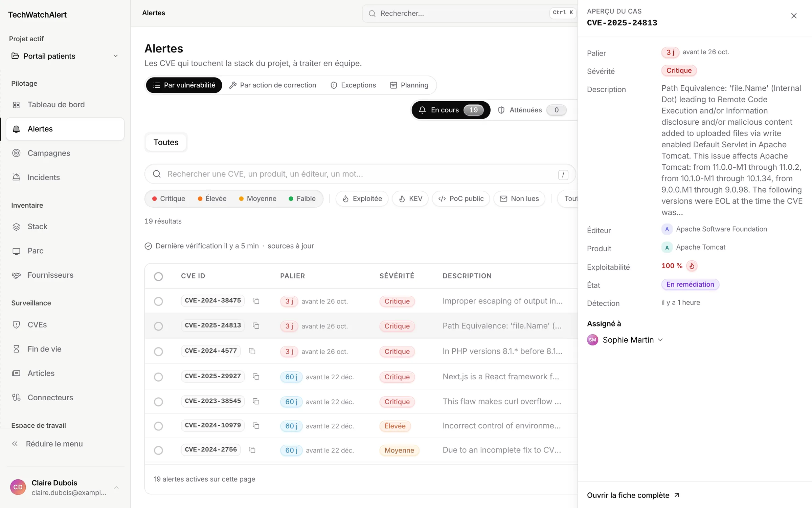Click Apache Software Foundation editor entry
Image resolution: width=812 pixels, height=508 pixels.
click(x=714, y=229)
